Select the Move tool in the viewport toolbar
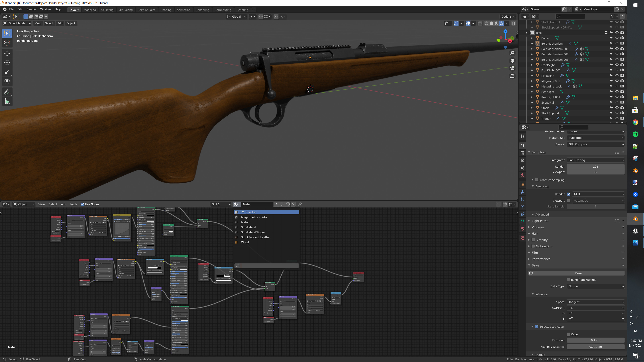Screen dimensions: 644x362 (7, 53)
